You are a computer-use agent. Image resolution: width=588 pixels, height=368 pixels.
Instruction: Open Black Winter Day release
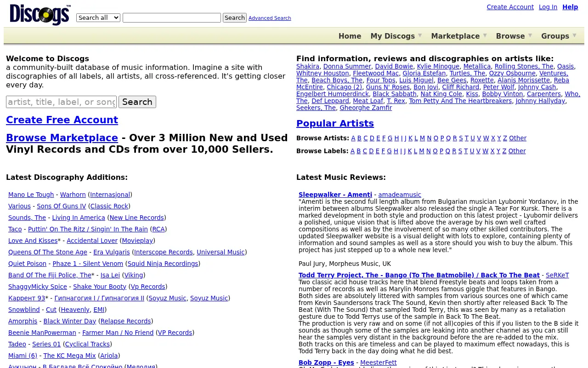pos(70,321)
